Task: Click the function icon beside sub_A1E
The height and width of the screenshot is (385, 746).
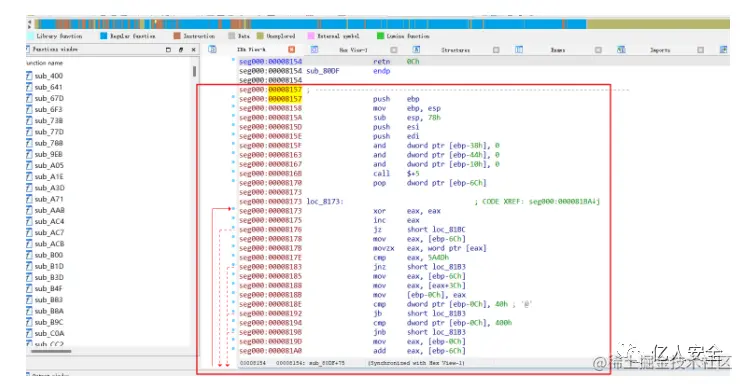Action: (x=29, y=177)
